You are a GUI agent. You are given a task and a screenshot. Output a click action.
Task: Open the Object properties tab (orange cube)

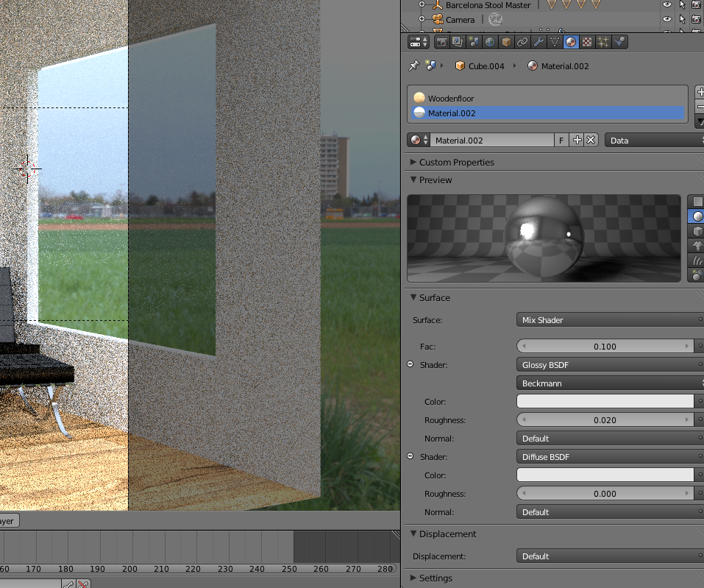tap(506, 42)
